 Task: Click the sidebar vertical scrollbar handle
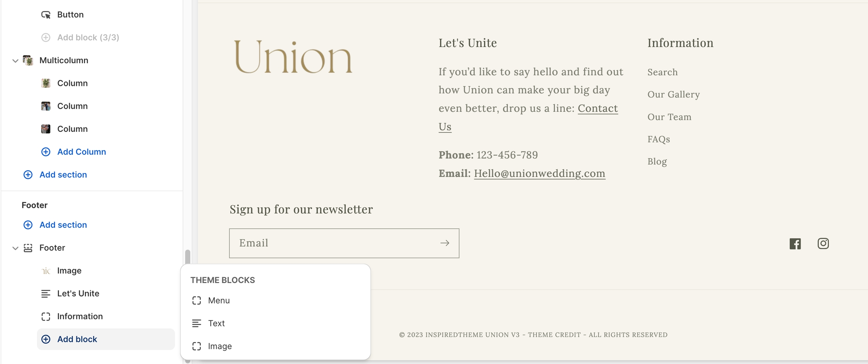pos(187,257)
